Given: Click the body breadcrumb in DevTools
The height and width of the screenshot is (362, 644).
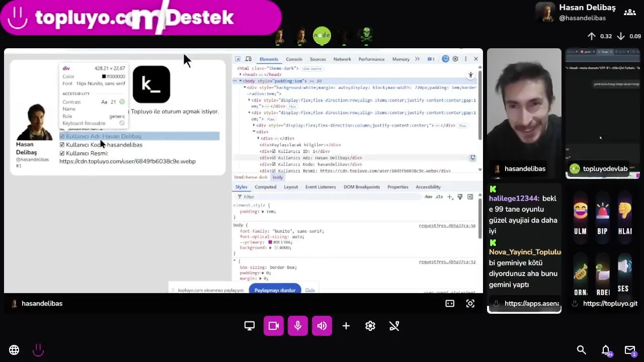Looking at the screenshot, I should pyautogui.click(x=278, y=177).
